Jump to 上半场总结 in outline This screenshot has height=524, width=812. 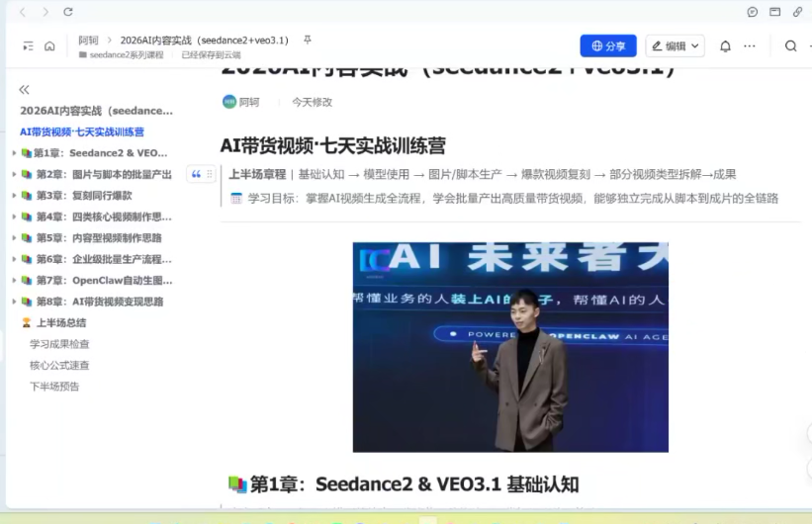(61, 322)
